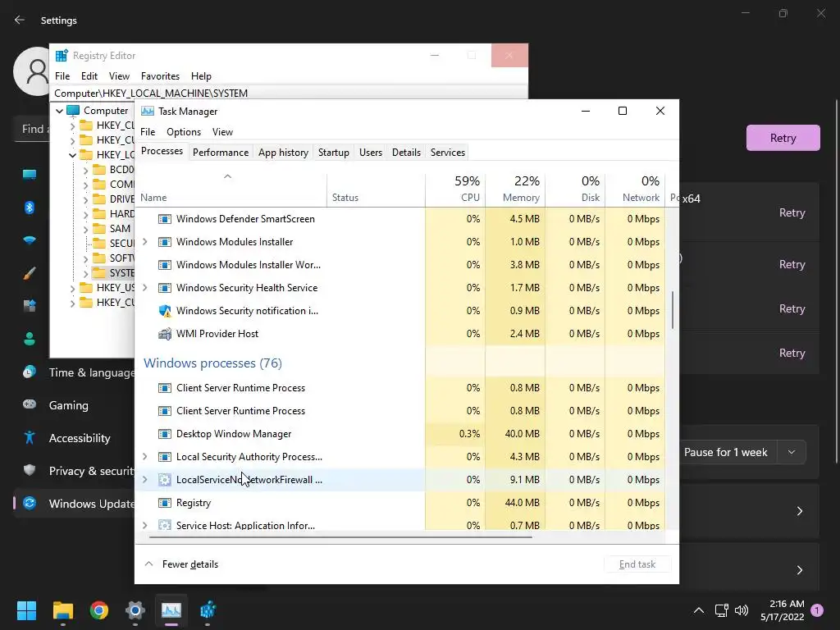Click the Task Manager title bar icon
This screenshot has width=840, height=630.
click(x=148, y=112)
